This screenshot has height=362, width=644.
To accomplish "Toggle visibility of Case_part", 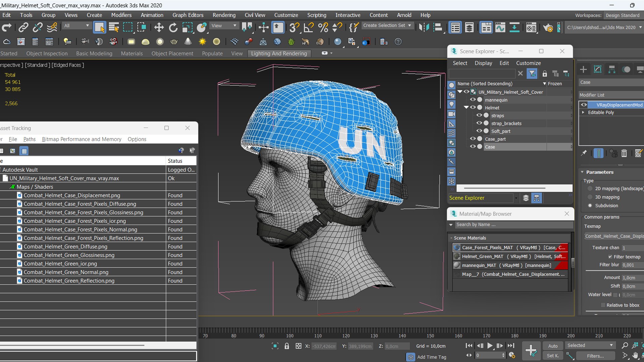I will click(x=473, y=139).
